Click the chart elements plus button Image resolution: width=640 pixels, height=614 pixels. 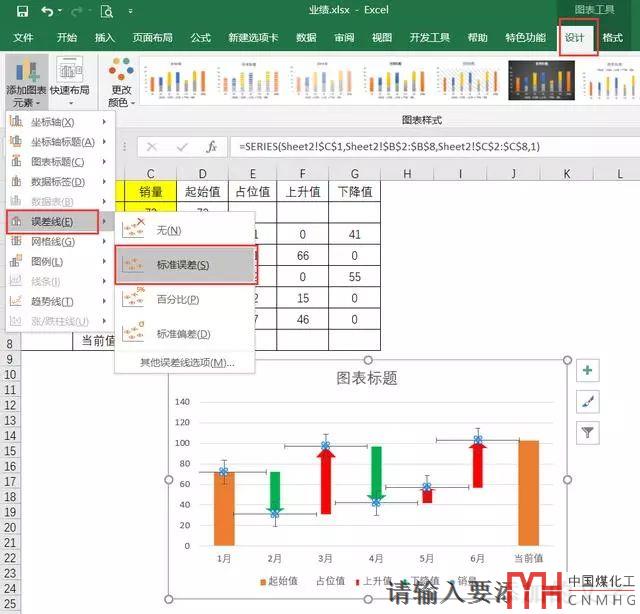[x=588, y=370]
